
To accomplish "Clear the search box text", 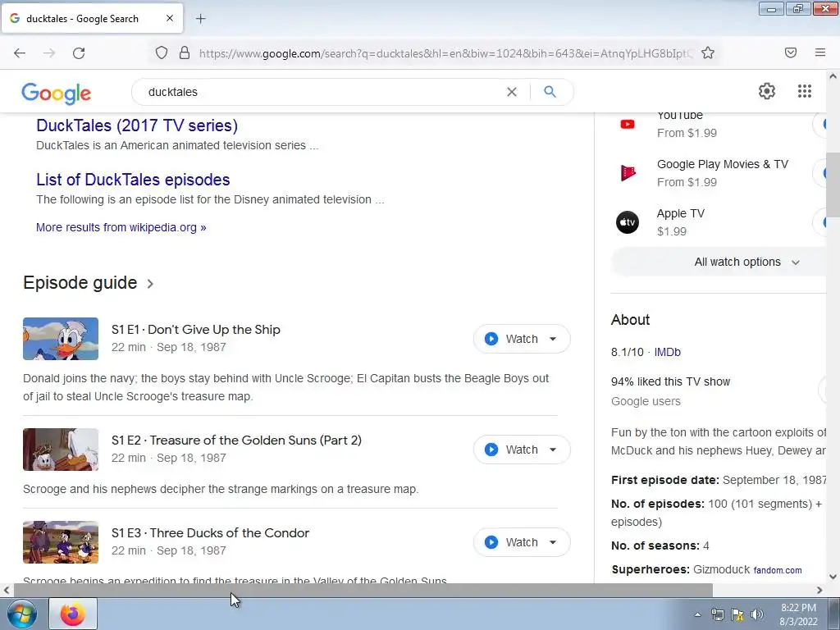I will pos(512,92).
